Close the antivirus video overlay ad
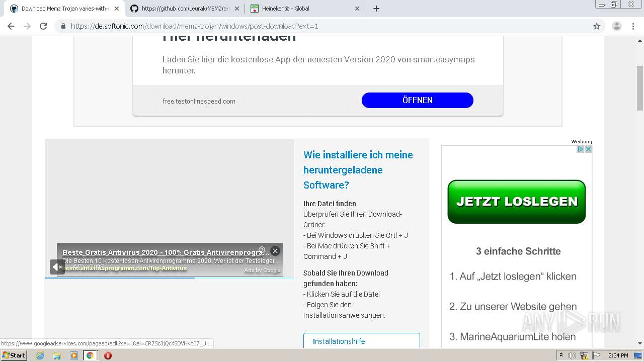644x362 pixels. [275, 251]
